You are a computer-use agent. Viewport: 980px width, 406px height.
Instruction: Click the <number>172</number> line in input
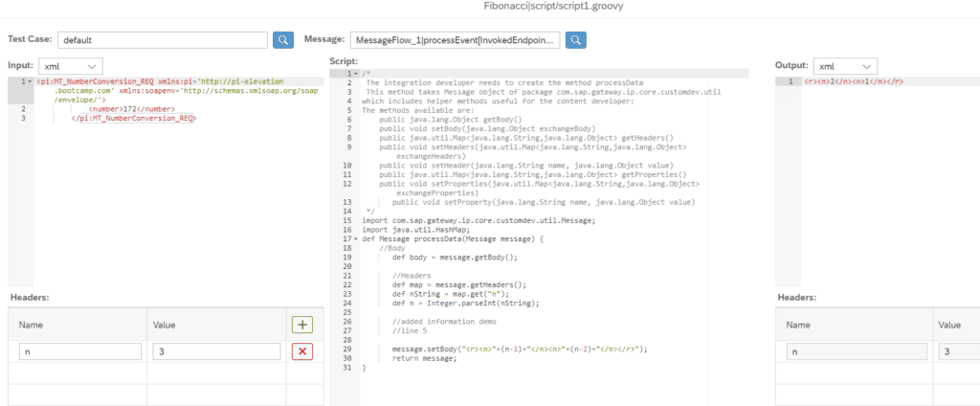(131, 109)
